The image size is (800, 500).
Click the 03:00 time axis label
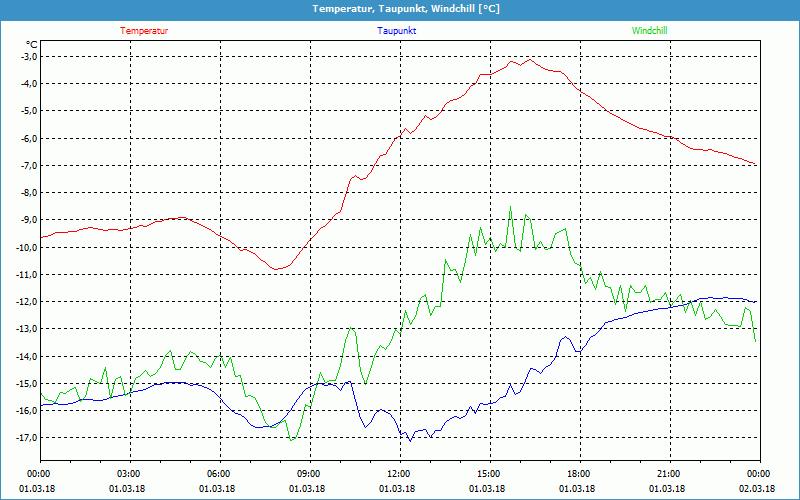pyautogui.click(x=129, y=474)
